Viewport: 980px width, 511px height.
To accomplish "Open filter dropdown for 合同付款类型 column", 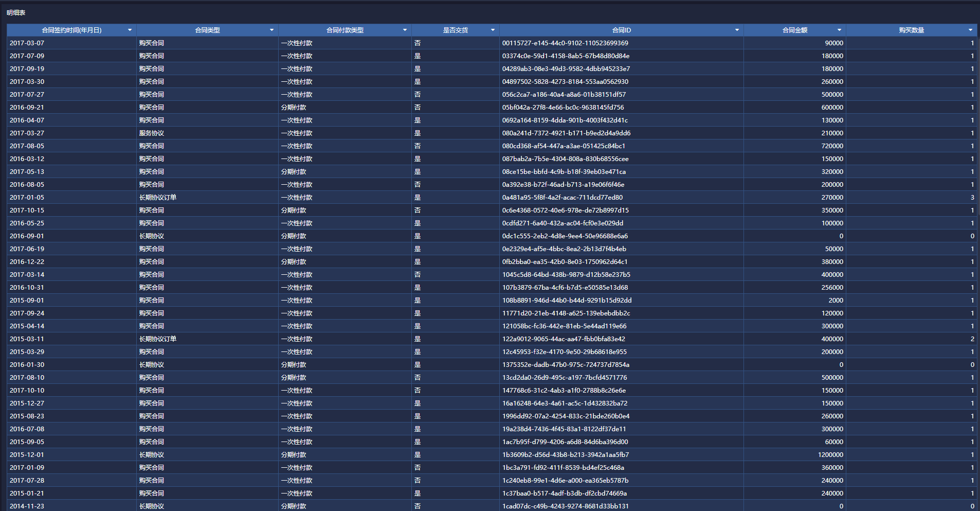I will (405, 30).
